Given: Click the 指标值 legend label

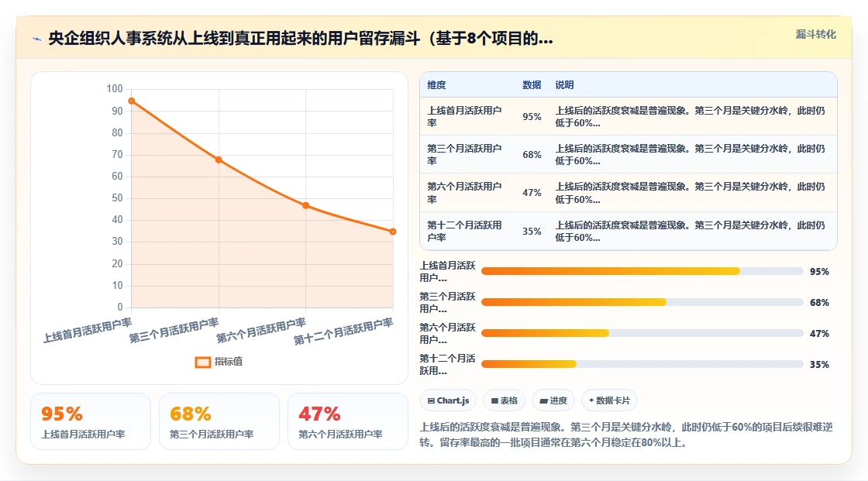Looking at the screenshot, I should (229, 362).
